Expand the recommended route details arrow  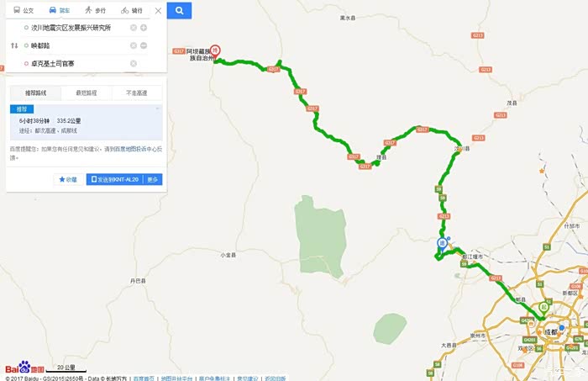click(x=158, y=108)
